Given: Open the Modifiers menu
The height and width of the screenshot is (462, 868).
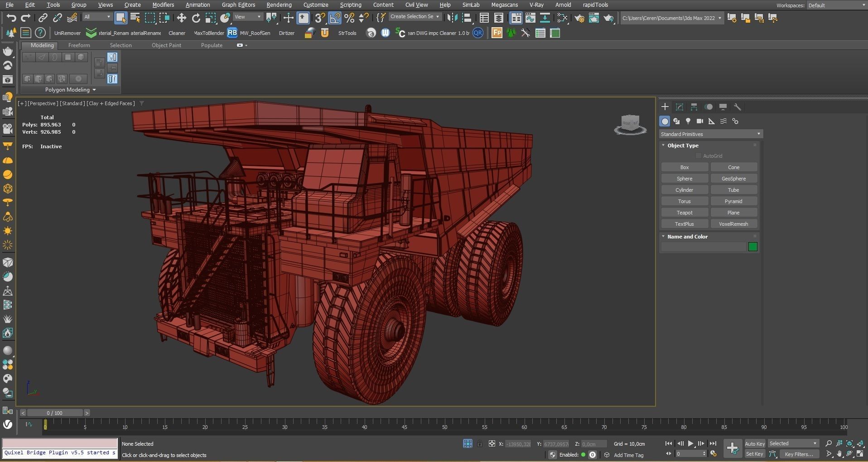Looking at the screenshot, I should point(163,5).
